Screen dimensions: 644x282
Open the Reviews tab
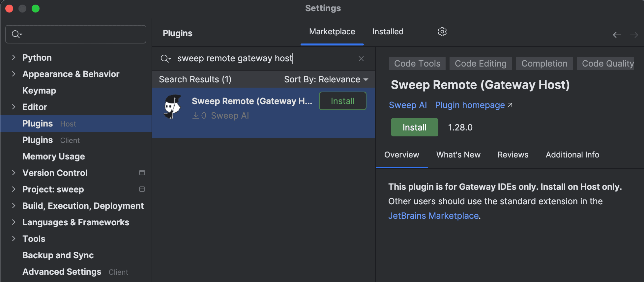click(x=513, y=155)
